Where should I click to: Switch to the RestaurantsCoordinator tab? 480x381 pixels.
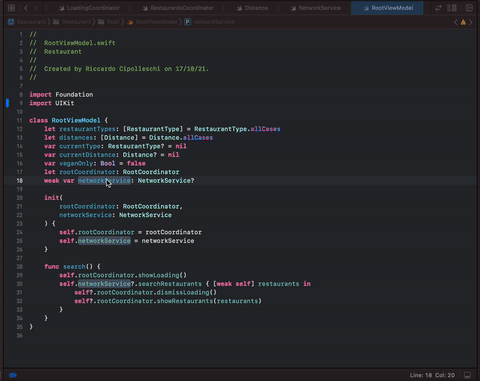tap(178, 8)
